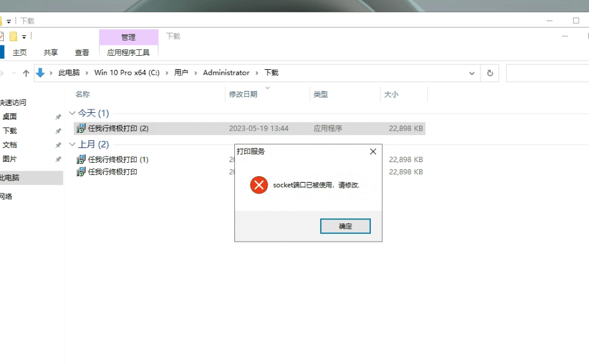Click the 应用程序 type cell
The image size is (589, 364).
pyautogui.click(x=328, y=128)
